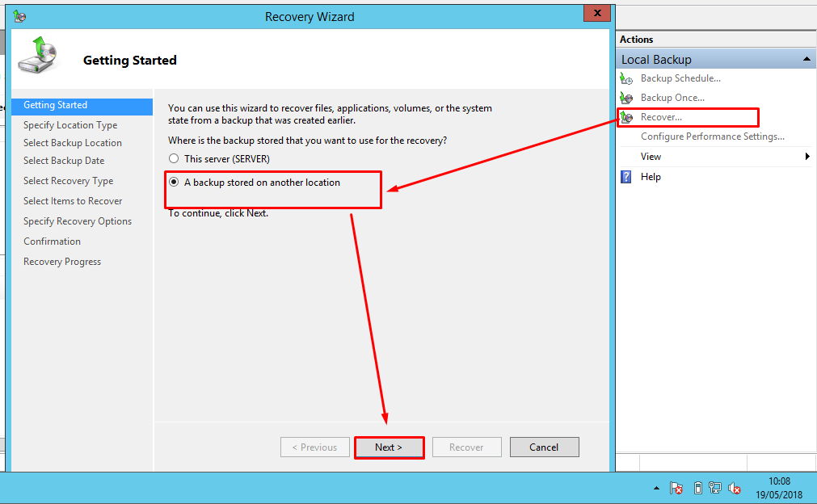The height and width of the screenshot is (504, 817).
Task: Click the blue Help question mark icon
Action: coord(626,177)
